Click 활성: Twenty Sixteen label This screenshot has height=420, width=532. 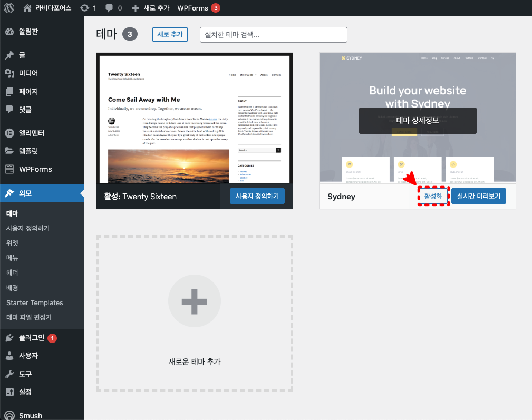(x=140, y=197)
